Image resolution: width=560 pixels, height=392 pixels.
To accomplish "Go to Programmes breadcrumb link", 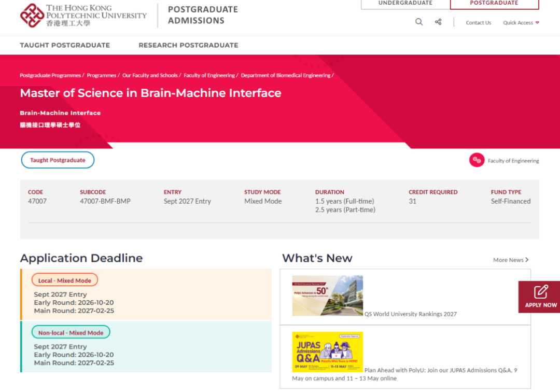I will (x=102, y=75).
